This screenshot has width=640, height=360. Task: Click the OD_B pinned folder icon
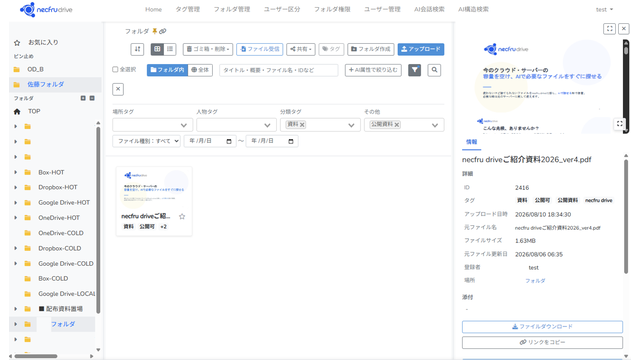(x=17, y=69)
